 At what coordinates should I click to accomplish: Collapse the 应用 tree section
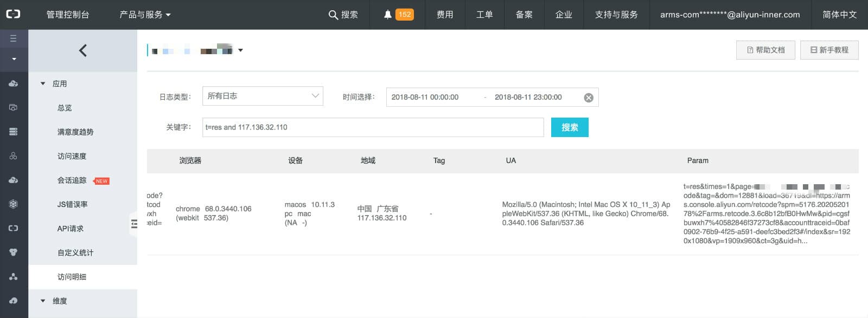(43, 83)
